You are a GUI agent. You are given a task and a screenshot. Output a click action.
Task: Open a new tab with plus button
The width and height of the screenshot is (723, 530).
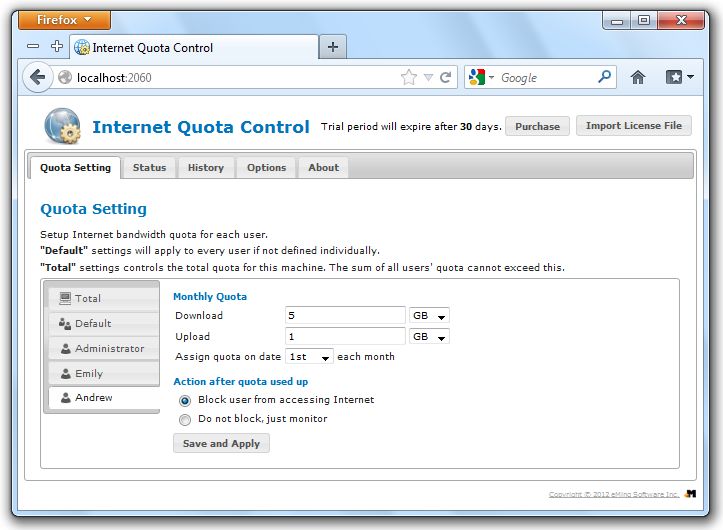(332, 47)
